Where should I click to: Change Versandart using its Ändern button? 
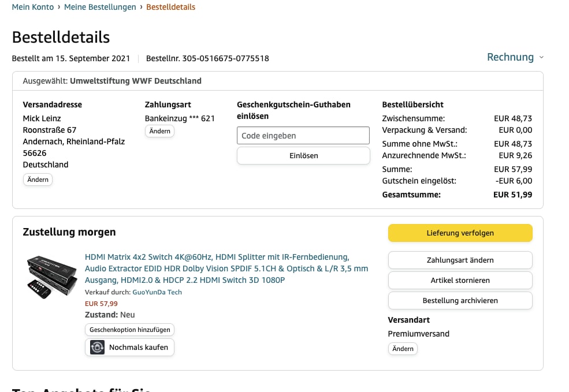point(403,349)
